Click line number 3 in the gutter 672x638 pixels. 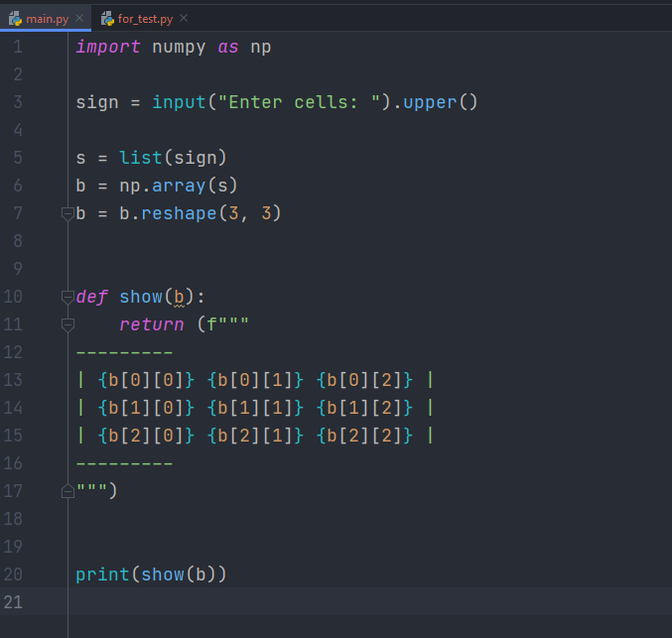(18, 102)
